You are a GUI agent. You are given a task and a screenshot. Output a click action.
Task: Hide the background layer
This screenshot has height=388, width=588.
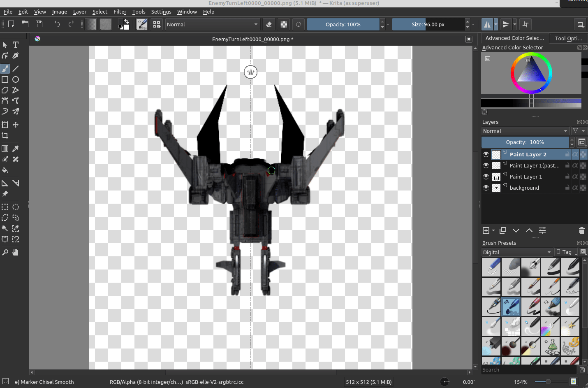pos(486,188)
